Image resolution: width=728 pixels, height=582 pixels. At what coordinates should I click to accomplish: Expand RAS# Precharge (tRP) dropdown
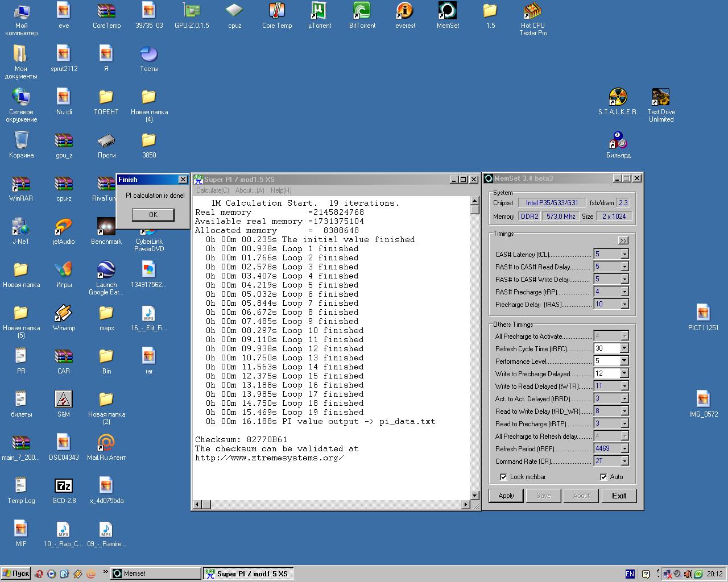click(624, 292)
